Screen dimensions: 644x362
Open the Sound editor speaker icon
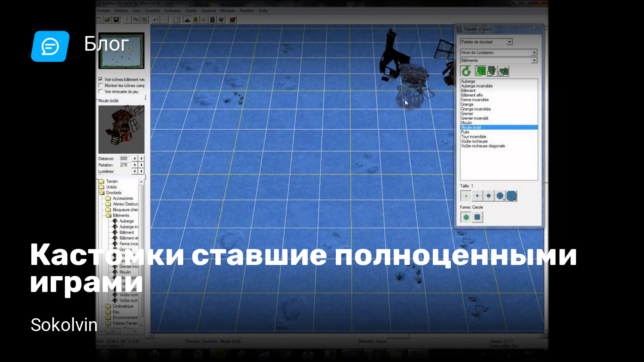(x=204, y=20)
